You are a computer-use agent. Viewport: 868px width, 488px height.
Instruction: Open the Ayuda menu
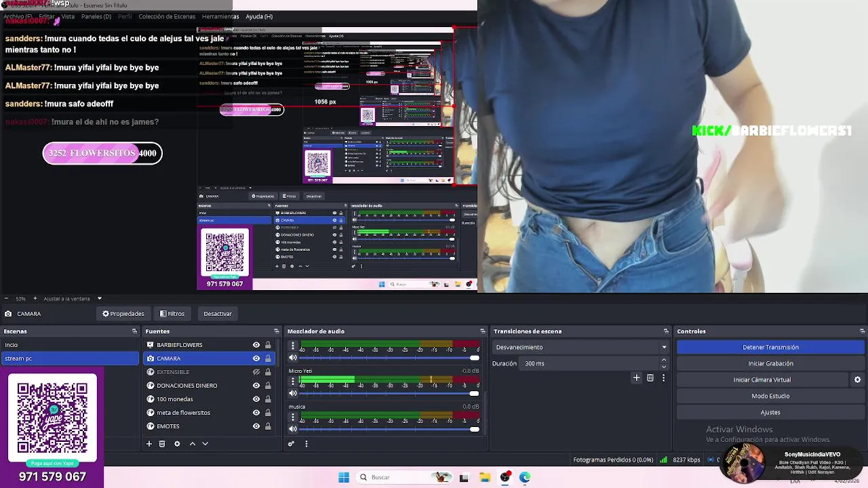(259, 16)
